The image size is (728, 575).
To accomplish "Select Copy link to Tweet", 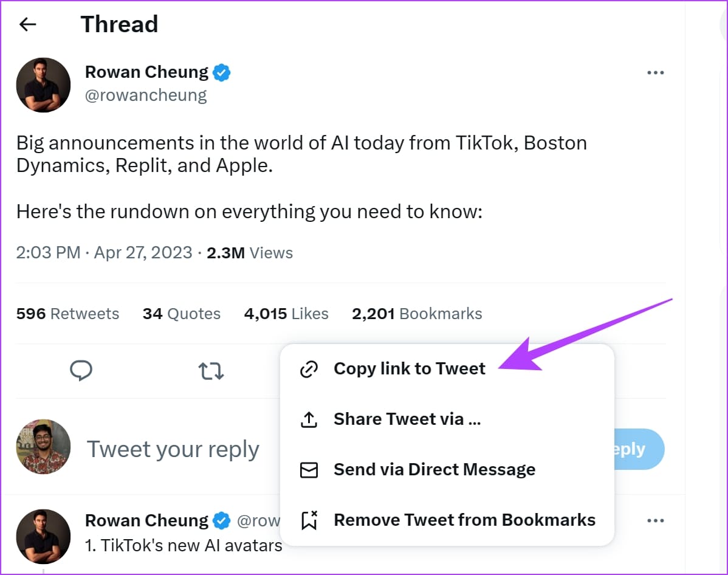I will (x=410, y=369).
